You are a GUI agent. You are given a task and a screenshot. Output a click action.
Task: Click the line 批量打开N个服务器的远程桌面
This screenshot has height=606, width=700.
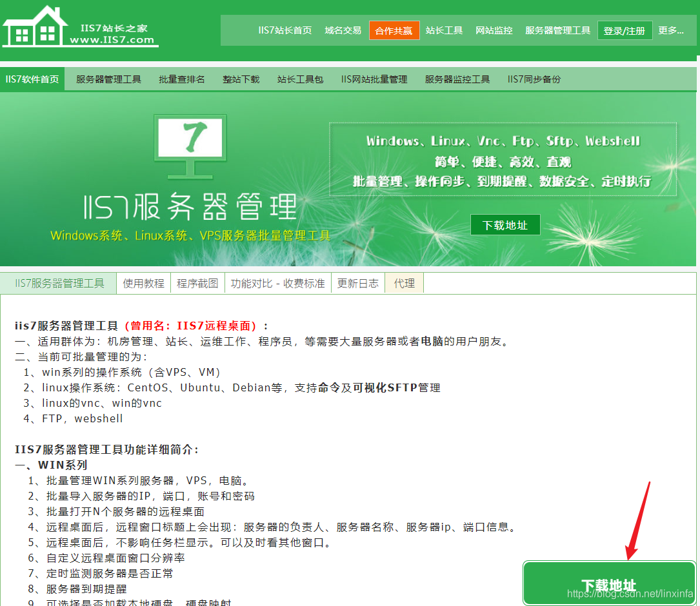pyautogui.click(x=116, y=511)
